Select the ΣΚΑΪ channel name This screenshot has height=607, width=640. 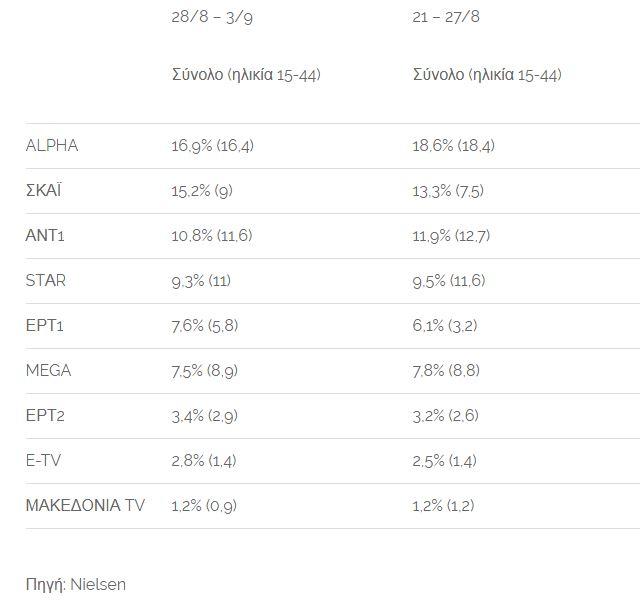43,191
